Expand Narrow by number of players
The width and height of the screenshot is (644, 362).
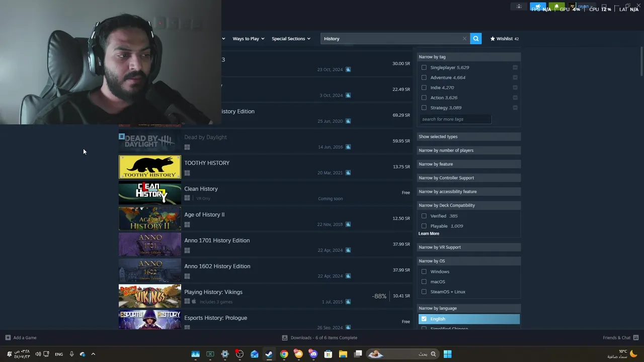[x=469, y=150]
